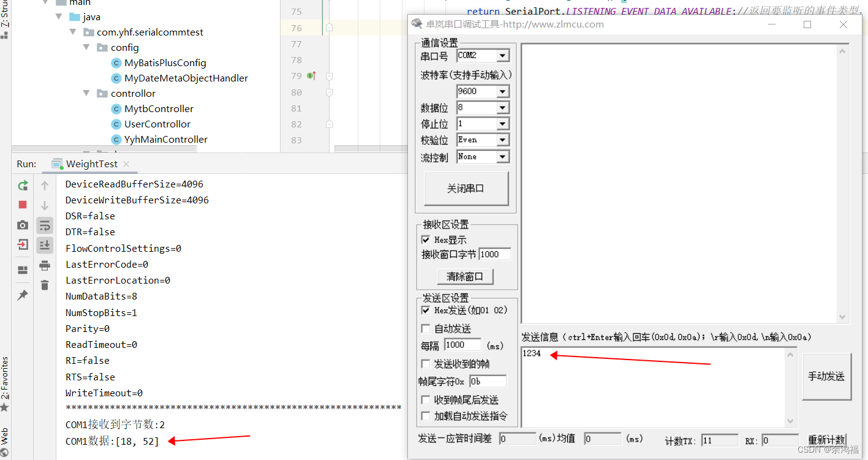Click the red exit icon in Run panel

click(23, 244)
